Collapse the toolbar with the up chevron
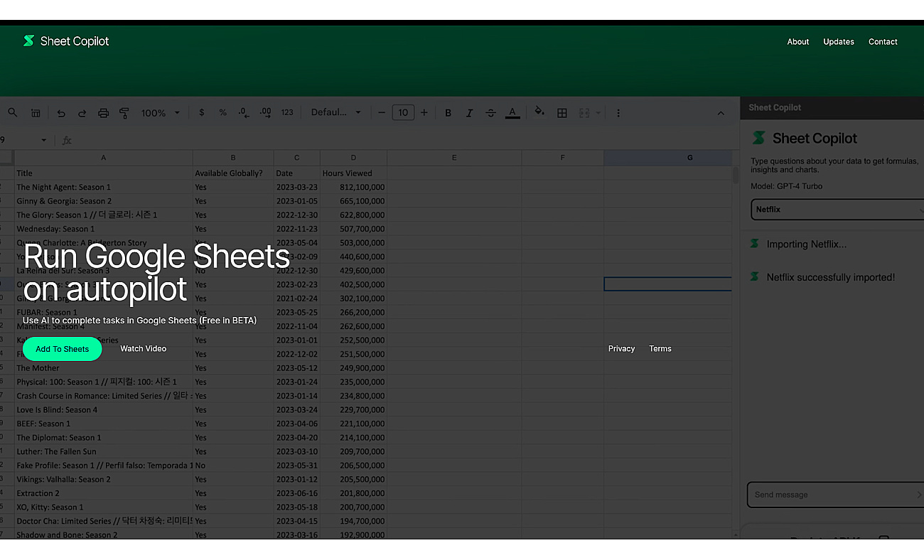 point(721,113)
